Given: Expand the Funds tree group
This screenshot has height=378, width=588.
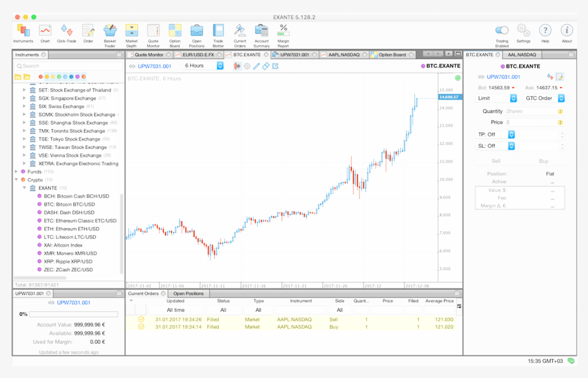Looking at the screenshot, I should point(16,171).
